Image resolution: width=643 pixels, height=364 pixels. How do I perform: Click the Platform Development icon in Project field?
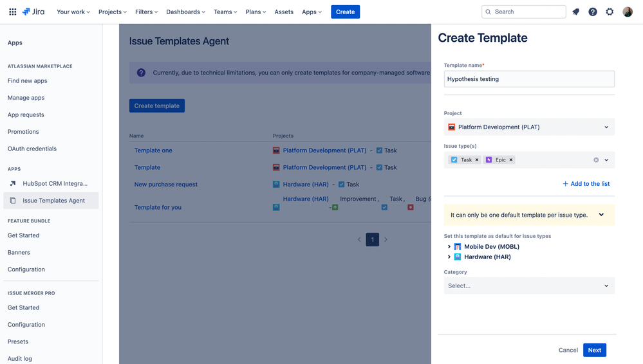pyautogui.click(x=451, y=127)
